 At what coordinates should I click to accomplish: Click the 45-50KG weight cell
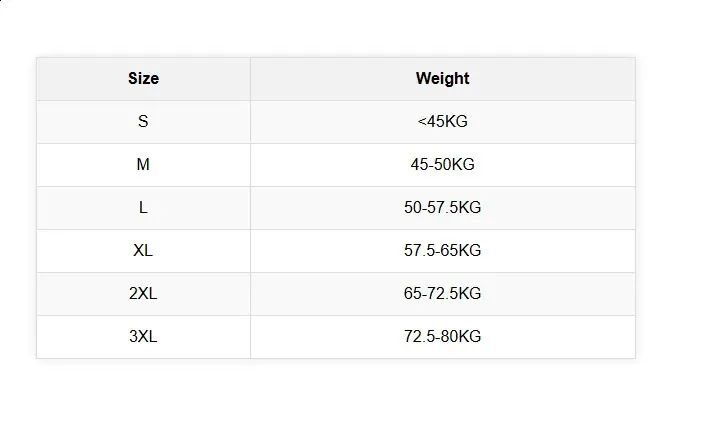[442, 165]
